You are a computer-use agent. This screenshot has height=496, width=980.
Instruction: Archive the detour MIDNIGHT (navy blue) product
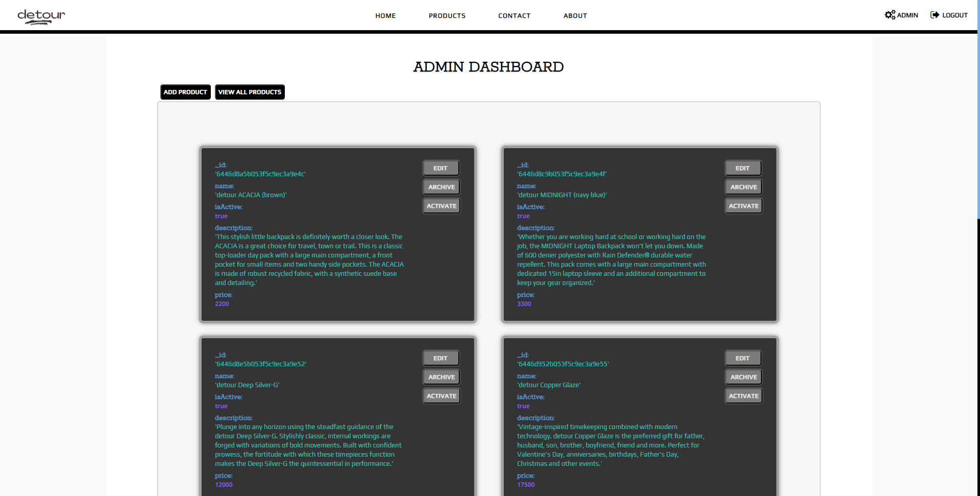point(744,187)
